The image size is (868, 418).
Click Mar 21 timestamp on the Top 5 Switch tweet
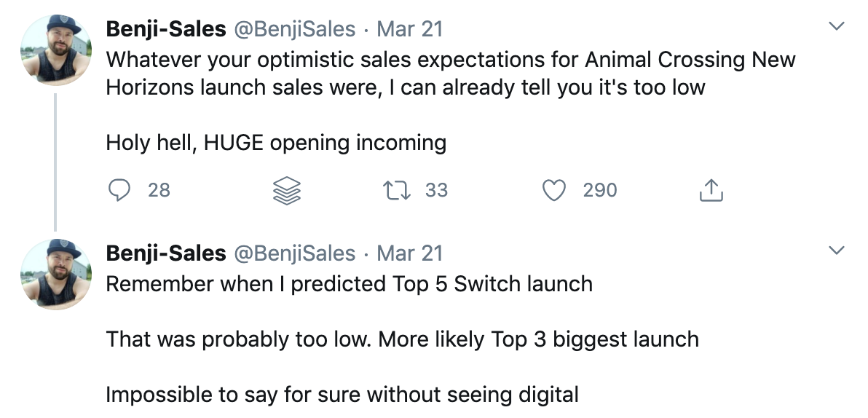tap(410, 253)
